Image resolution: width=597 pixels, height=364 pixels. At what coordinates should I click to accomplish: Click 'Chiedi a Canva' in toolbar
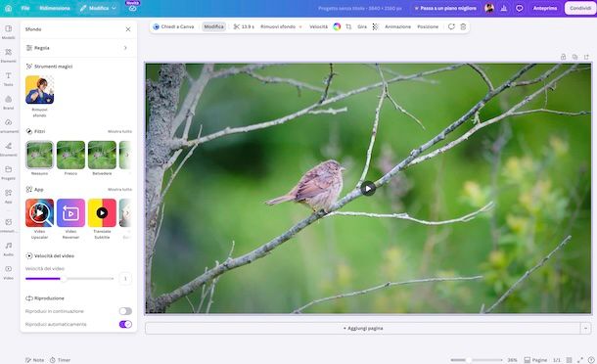(173, 26)
